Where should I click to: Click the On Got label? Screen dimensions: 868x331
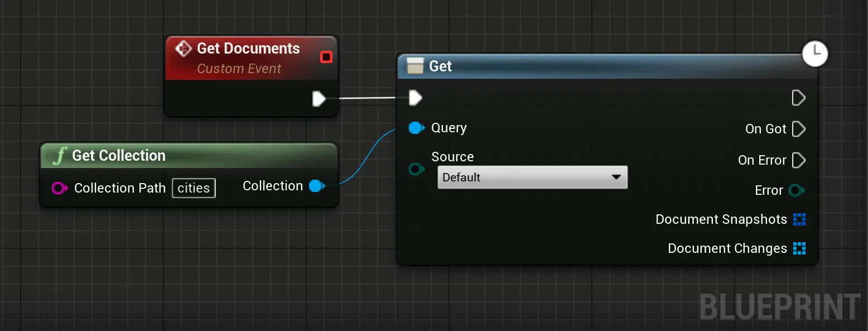pyautogui.click(x=766, y=129)
